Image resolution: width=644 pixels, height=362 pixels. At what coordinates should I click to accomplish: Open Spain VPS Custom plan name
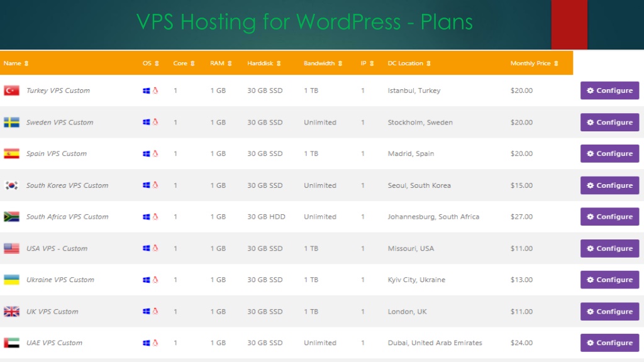tap(56, 153)
